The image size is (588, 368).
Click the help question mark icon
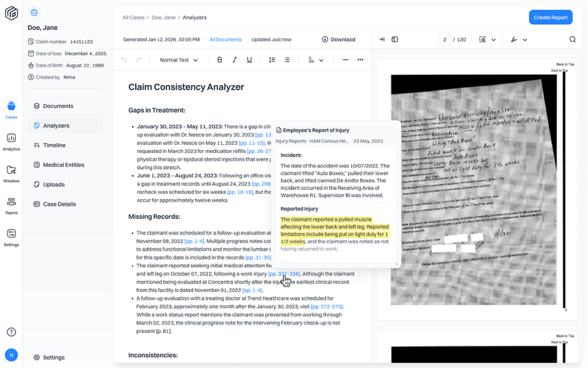(x=11, y=332)
